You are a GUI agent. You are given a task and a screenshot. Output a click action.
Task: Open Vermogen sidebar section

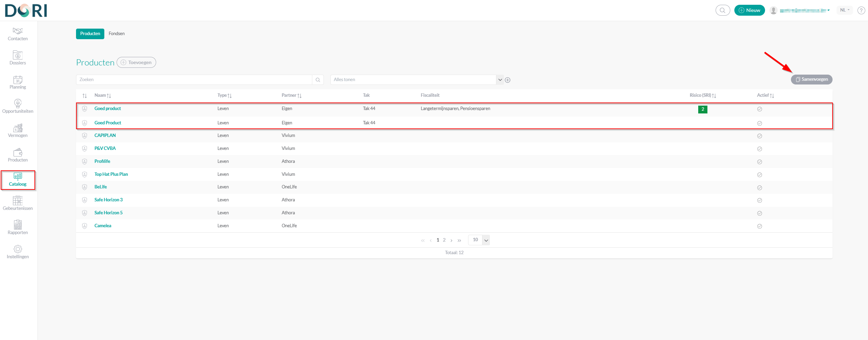click(18, 131)
